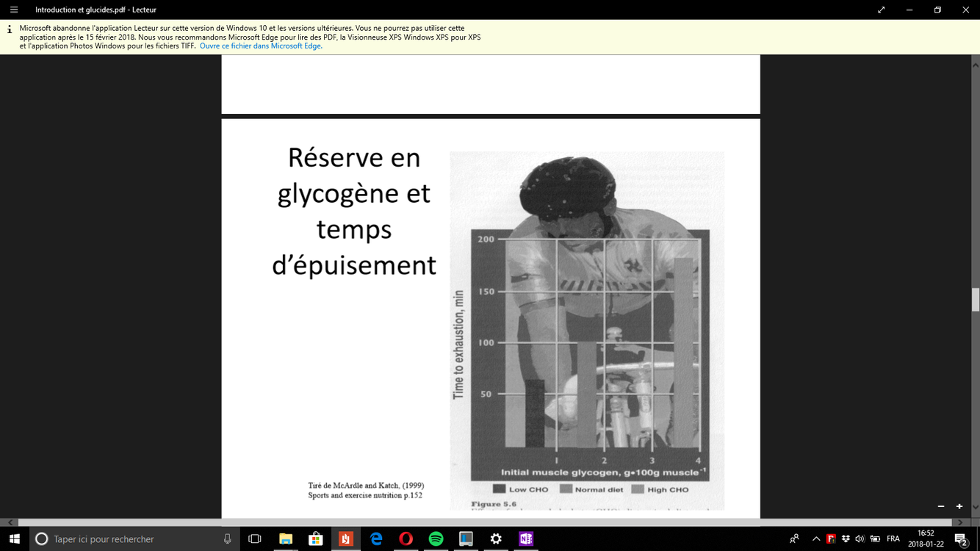Click the red tray icon with warning badge

point(832,539)
